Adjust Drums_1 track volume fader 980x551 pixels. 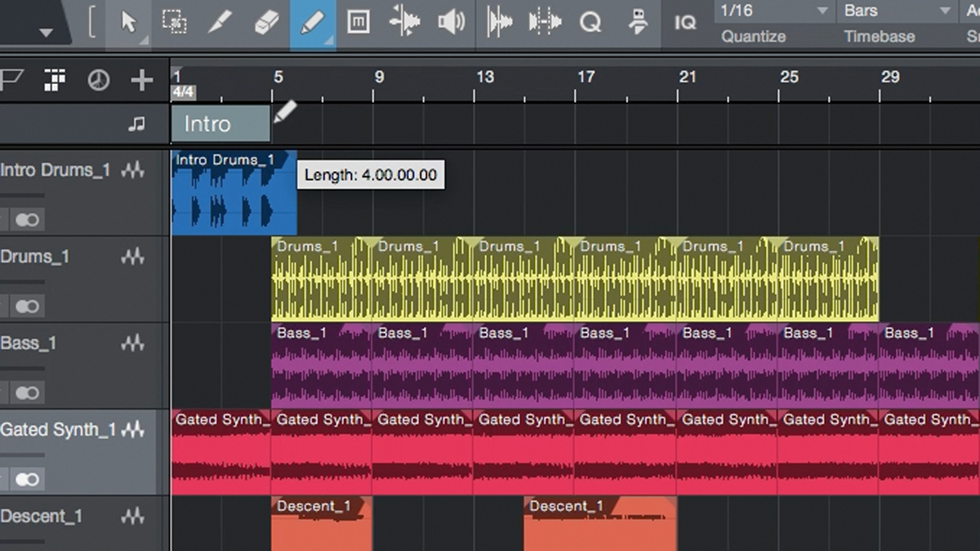click(22, 282)
